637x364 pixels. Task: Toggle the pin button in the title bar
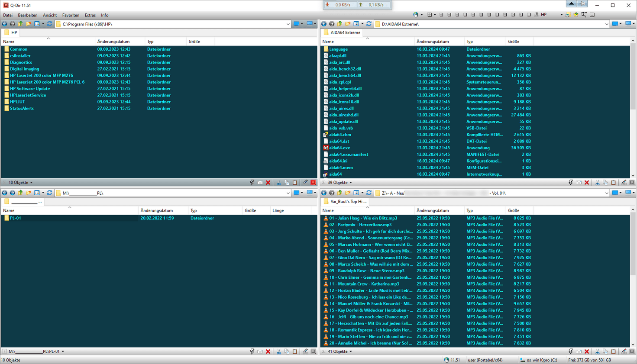[x=583, y=4]
